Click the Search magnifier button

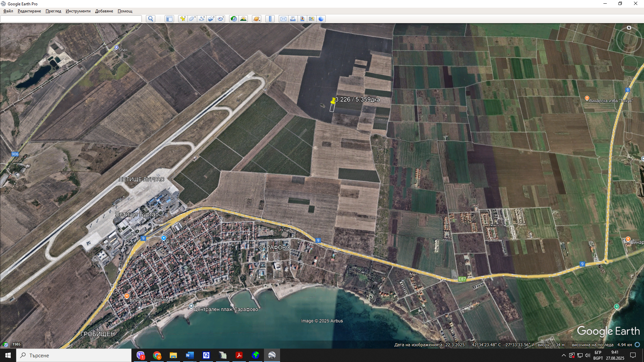(x=151, y=19)
